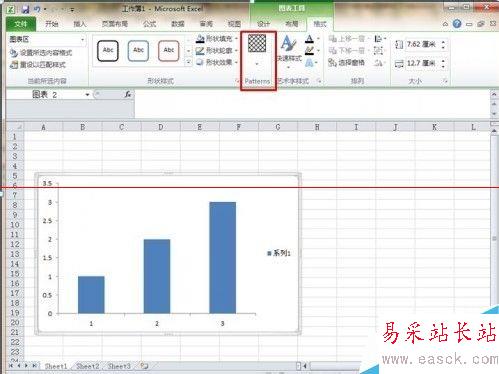499x374 pixels.
Task: Collapse the ribbon with the caret icon
Action: pos(445,24)
